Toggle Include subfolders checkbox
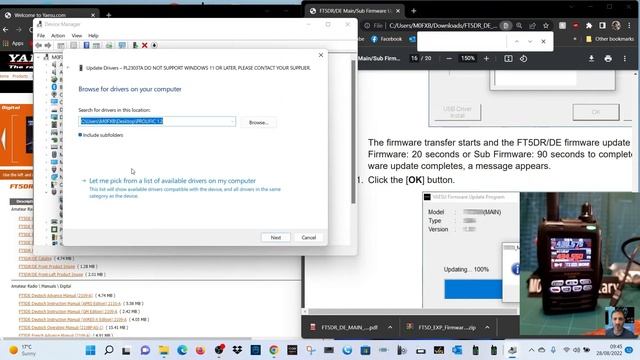Screen dimensions: 640x360 [80, 135]
